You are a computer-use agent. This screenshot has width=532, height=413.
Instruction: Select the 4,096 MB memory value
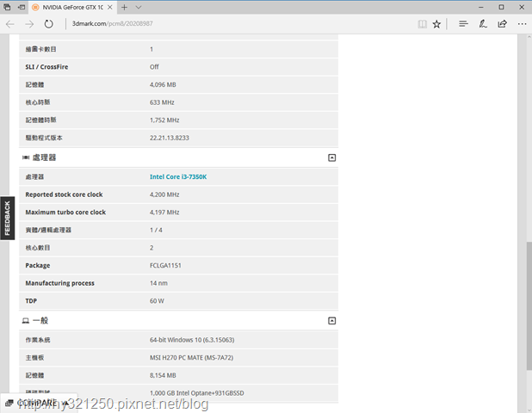tap(163, 85)
